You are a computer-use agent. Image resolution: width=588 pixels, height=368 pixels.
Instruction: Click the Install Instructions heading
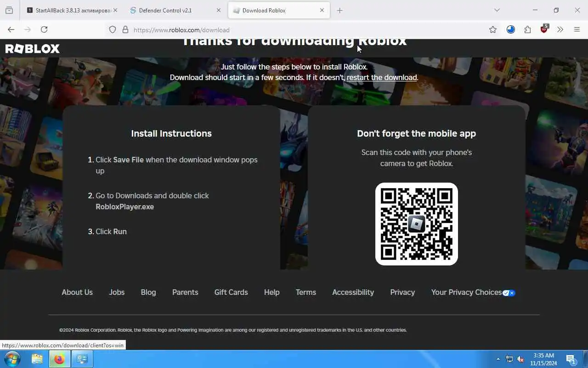coord(171,133)
